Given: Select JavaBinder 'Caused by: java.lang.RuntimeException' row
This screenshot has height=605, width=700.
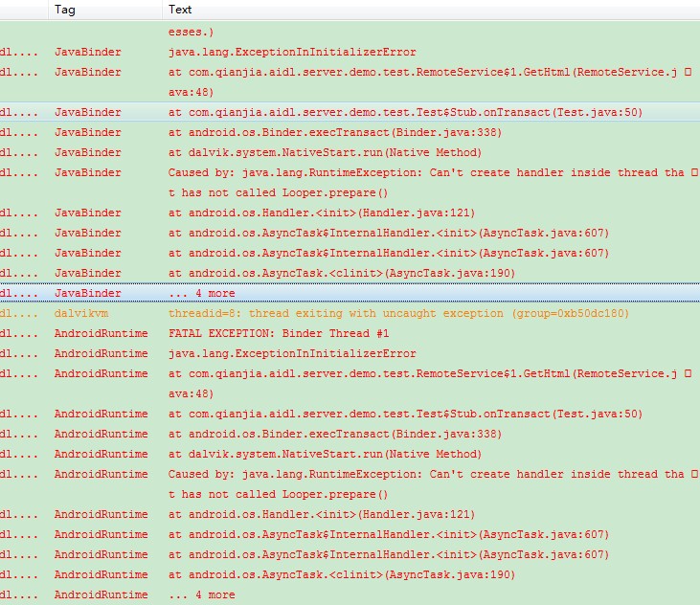Looking at the screenshot, I should [x=350, y=183].
